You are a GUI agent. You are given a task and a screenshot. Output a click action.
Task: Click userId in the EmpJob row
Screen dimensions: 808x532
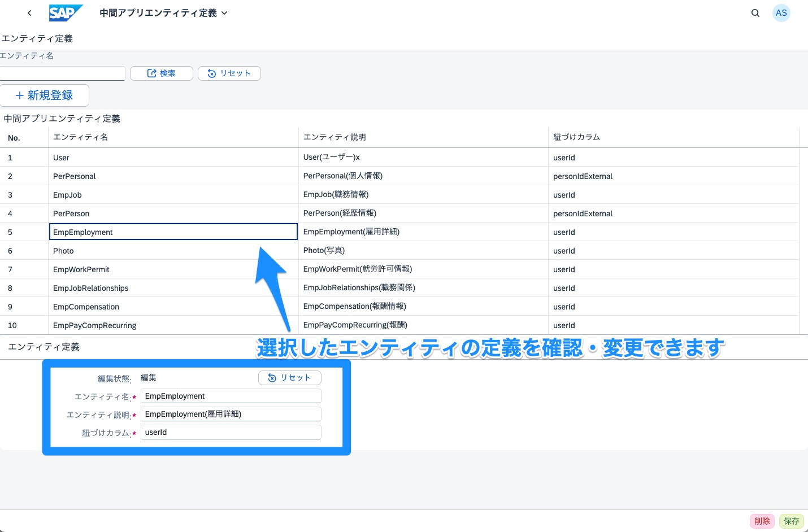tap(564, 195)
